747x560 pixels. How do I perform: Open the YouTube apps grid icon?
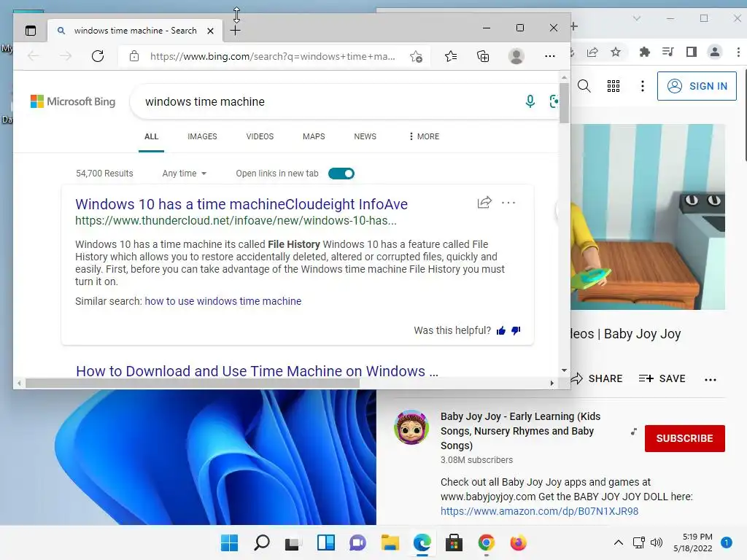pyautogui.click(x=613, y=86)
